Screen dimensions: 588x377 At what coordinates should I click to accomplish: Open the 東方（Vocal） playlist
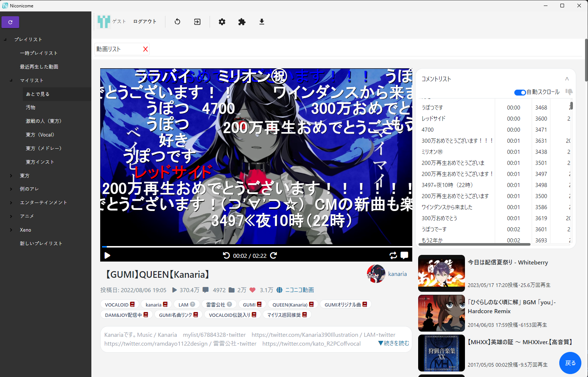coord(40,135)
